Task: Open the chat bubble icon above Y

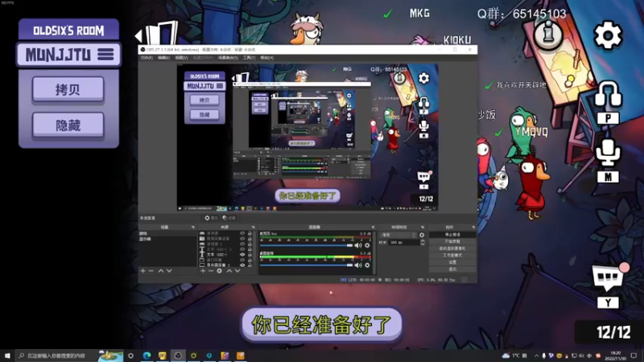Action: [x=609, y=278]
